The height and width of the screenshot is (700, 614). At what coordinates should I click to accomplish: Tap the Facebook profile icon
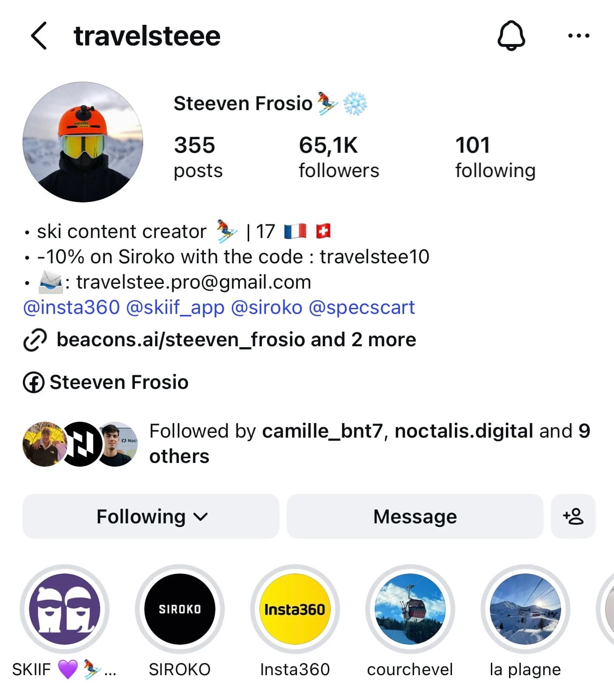[34, 382]
